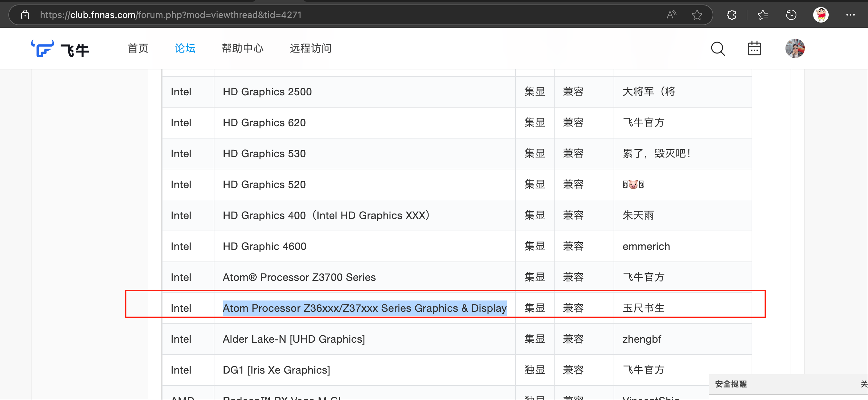Click the browser profile avatar

pos(821,15)
